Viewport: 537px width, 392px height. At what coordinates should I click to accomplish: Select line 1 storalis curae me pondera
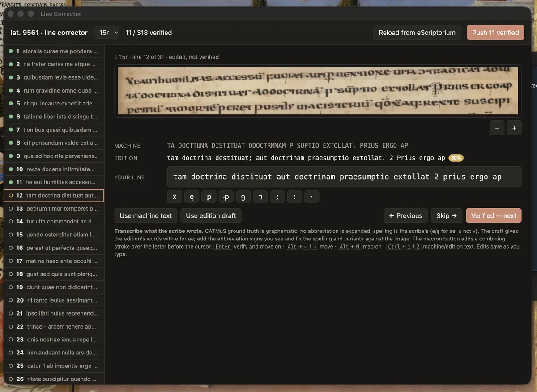(54, 51)
